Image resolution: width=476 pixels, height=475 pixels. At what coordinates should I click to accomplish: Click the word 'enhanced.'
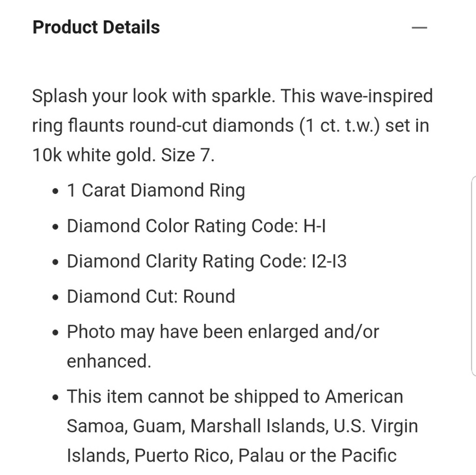109,362
